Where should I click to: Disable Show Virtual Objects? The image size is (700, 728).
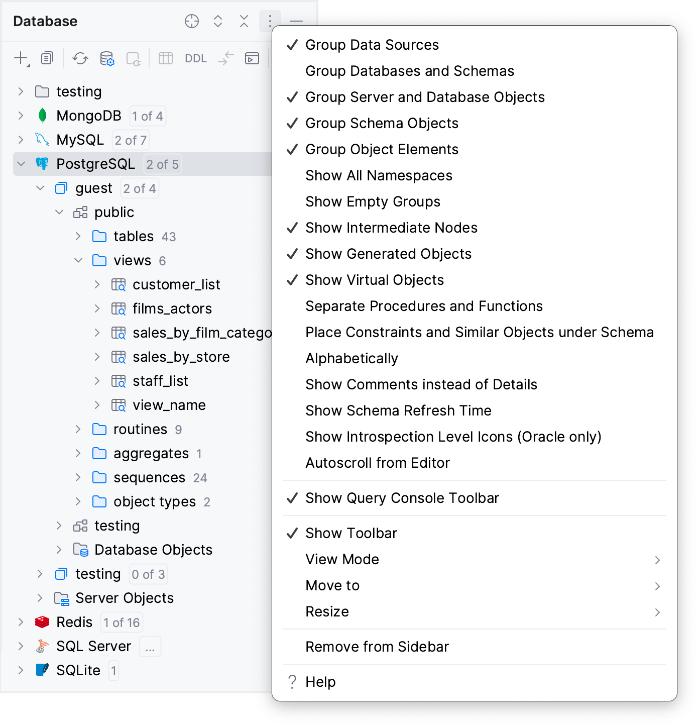pos(374,280)
